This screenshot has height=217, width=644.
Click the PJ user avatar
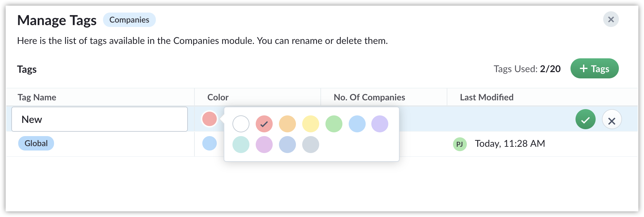460,144
